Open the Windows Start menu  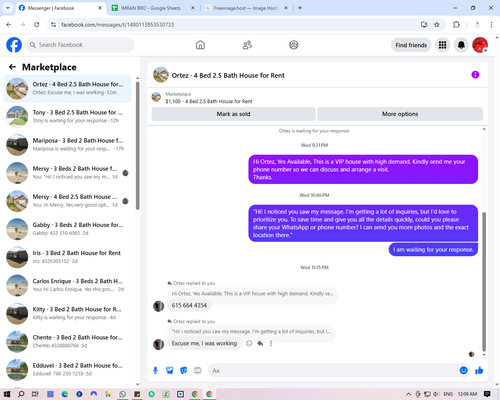[x=7, y=394]
